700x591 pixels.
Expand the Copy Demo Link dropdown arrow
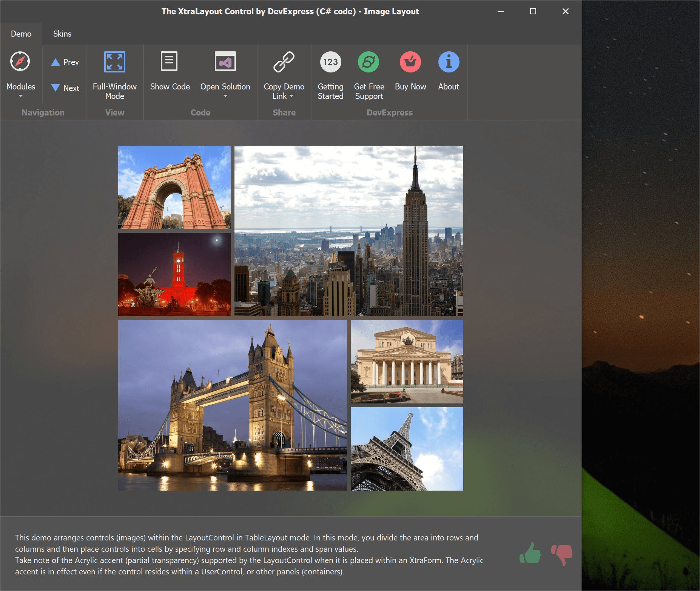(x=291, y=96)
